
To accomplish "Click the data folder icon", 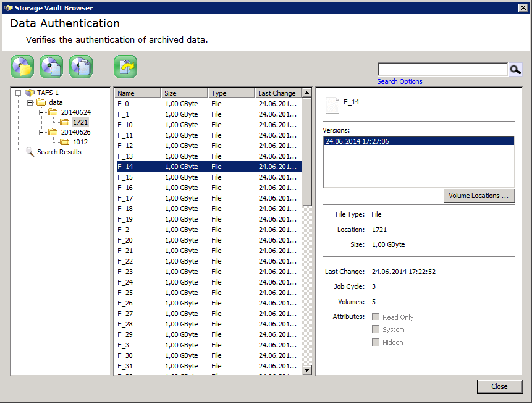I will [x=41, y=102].
